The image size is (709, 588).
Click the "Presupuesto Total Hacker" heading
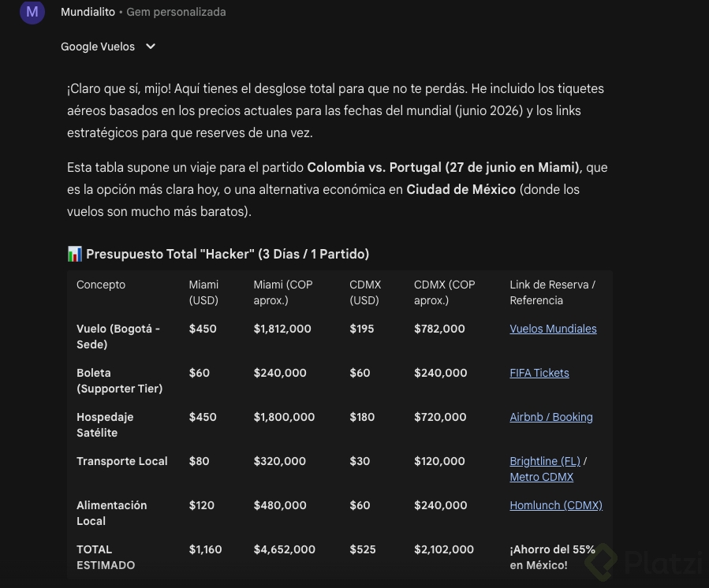(227, 254)
